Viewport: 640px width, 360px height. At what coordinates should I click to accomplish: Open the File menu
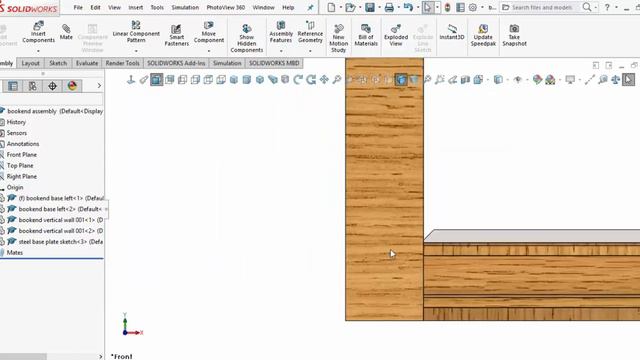point(78,7)
